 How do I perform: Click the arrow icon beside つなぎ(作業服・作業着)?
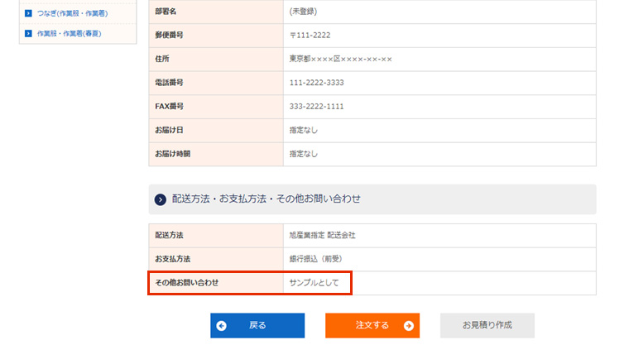28,13
